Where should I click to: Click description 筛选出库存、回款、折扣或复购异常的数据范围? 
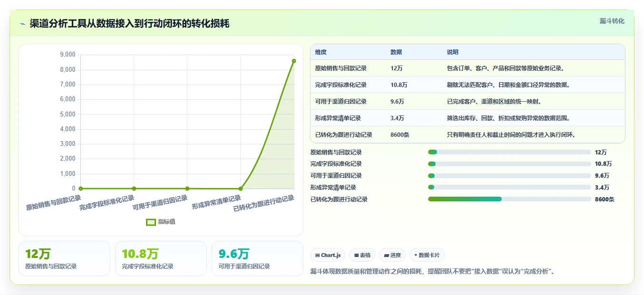508,118
